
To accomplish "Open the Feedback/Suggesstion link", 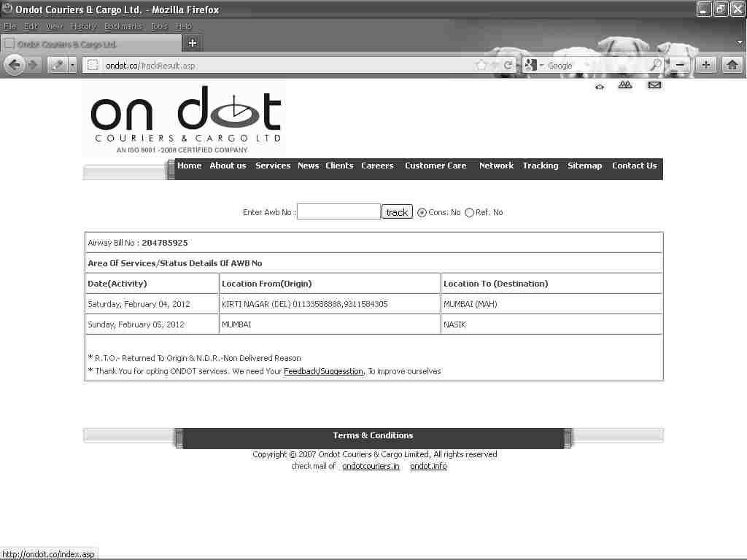I will point(323,371).
